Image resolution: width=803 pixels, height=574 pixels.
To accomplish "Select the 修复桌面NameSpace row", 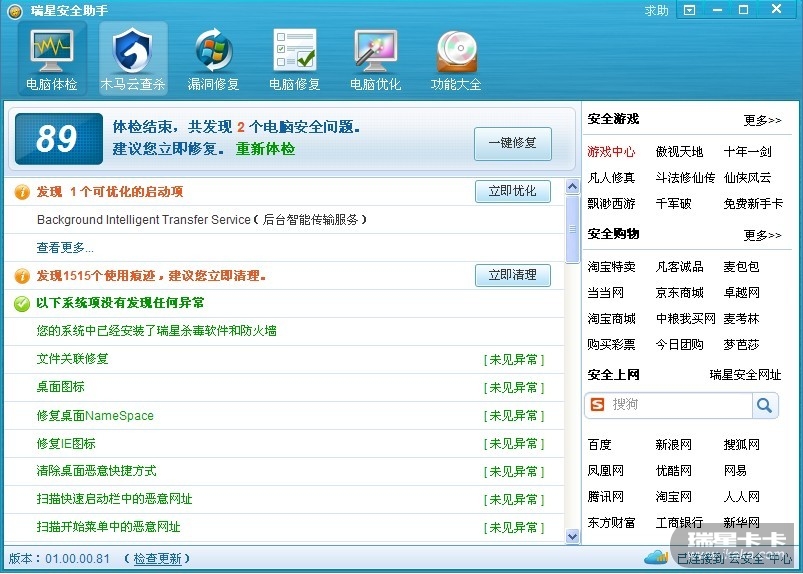I will pyautogui.click(x=284, y=415).
